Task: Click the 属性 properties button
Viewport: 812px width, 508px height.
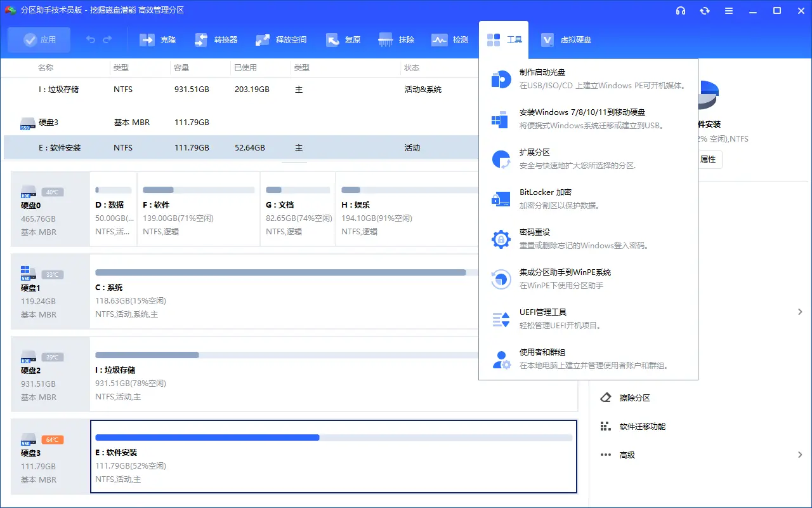Action: coord(709,159)
